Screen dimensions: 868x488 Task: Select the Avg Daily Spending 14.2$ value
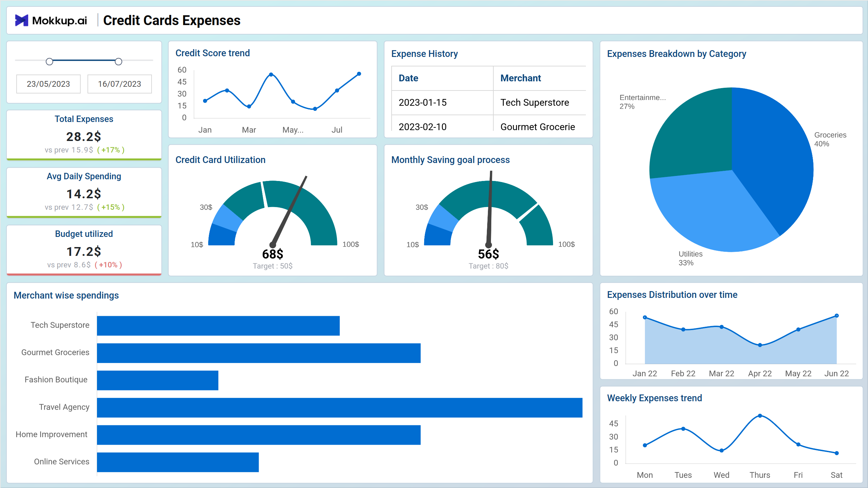click(84, 194)
